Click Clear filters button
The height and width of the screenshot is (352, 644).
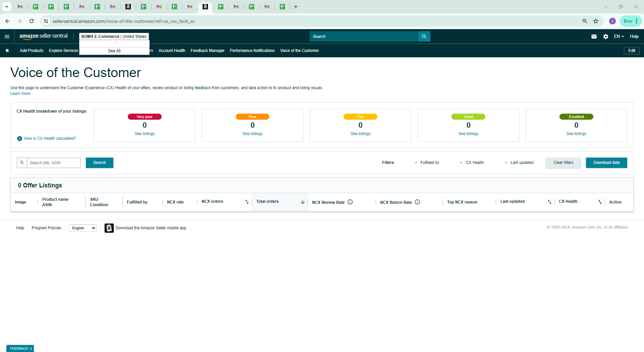(563, 163)
